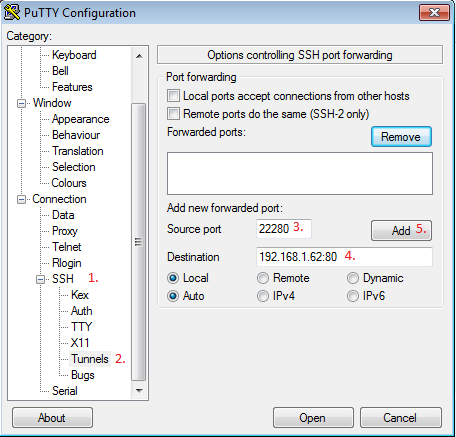The height and width of the screenshot is (437, 456).
Task: Click the PuTTY icon in title bar
Action: click(x=12, y=12)
